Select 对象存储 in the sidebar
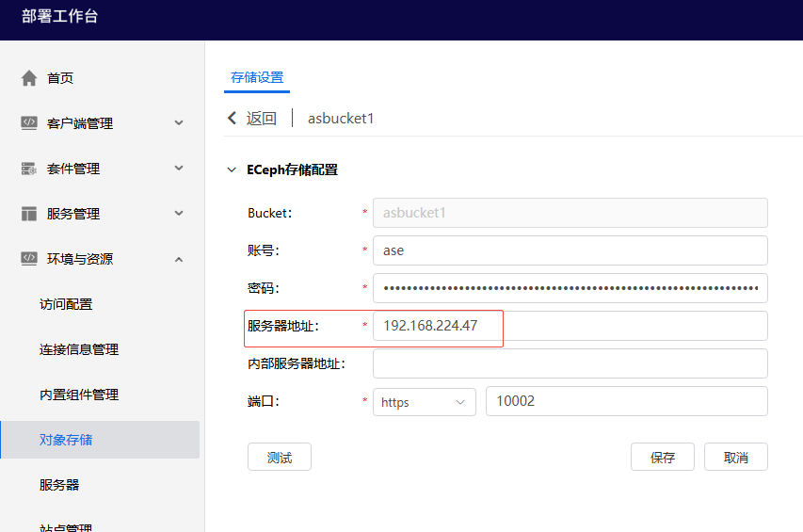The height and width of the screenshot is (532, 803). 101,440
